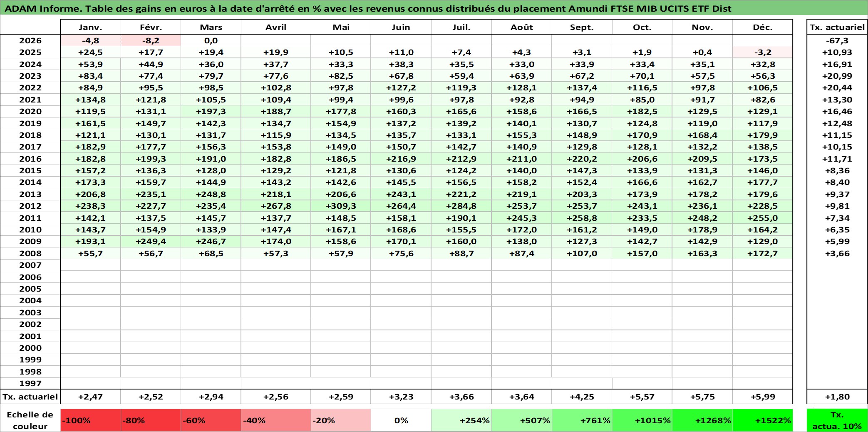Select the +1,80 overall actuarial rate
868x432 pixels.
(837, 397)
